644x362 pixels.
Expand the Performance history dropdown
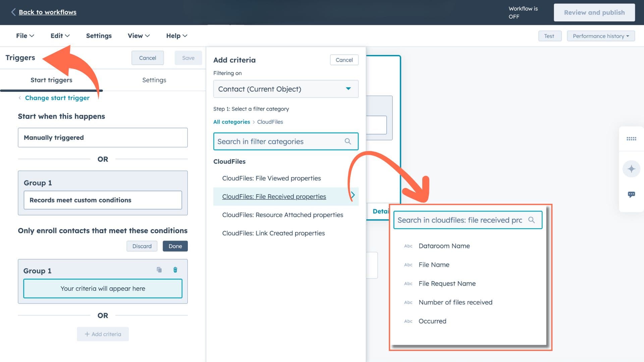click(x=601, y=36)
